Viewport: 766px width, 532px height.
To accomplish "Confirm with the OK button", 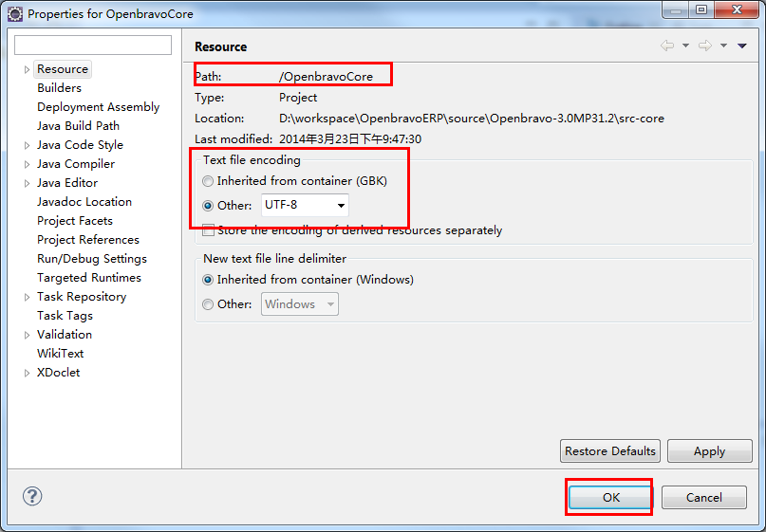I will coord(610,497).
